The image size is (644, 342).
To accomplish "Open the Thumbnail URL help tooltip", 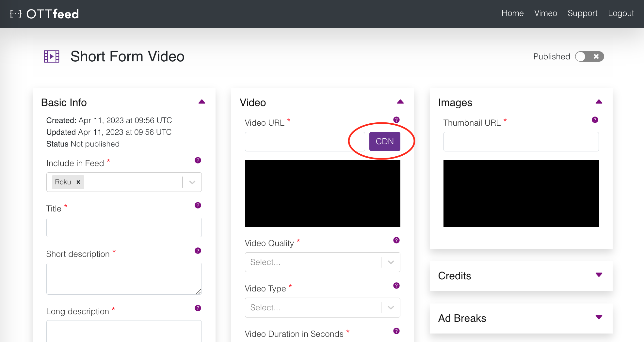I will [595, 120].
